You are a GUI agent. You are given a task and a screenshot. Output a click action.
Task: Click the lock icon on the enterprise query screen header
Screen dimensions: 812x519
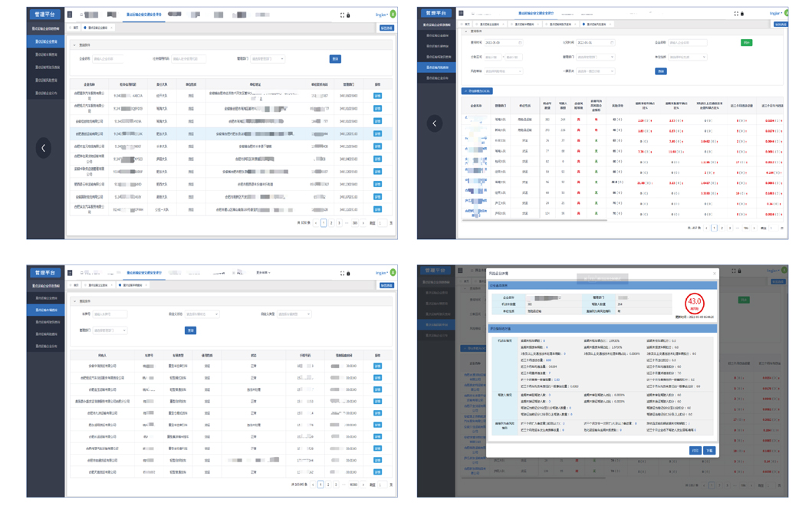point(349,15)
